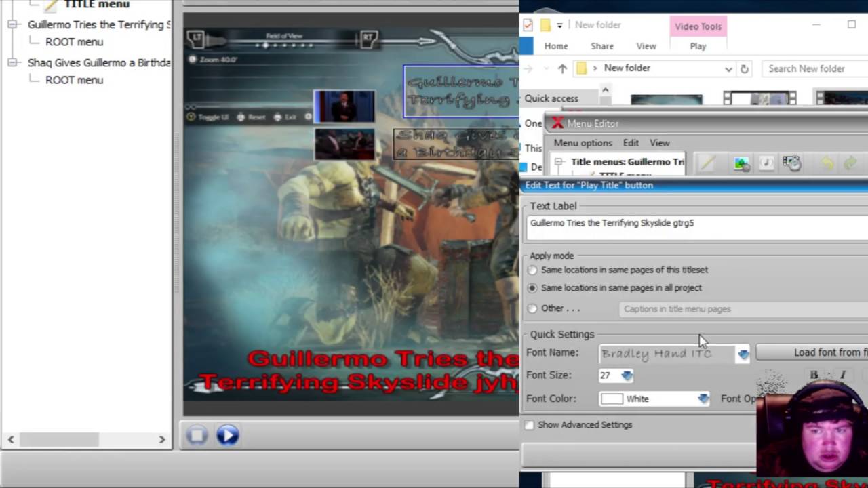The image size is (868, 488).
Task: Switch to Explorer Share ribbon tab
Action: click(x=601, y=46)
